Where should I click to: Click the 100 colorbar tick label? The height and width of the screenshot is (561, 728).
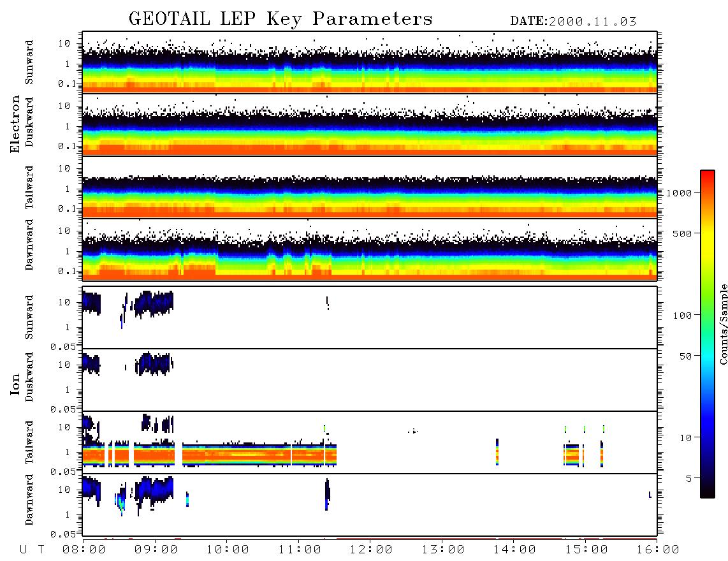683,316
